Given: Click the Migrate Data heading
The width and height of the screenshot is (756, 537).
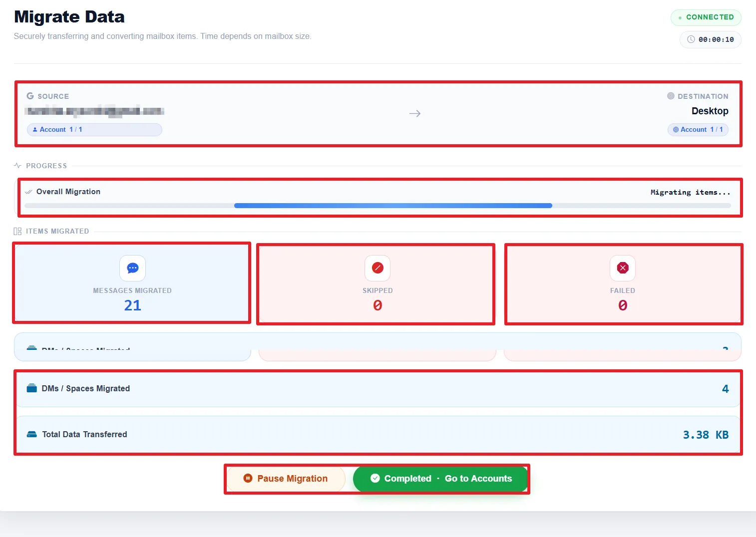Looking at the screenshot, I should pyautogui.click(x=69, y=17).
